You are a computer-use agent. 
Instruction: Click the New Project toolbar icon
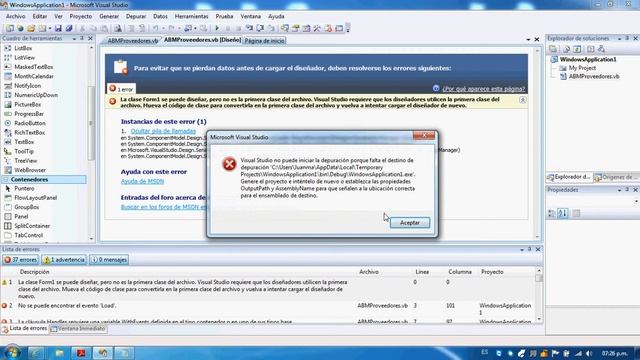(10, 28)
